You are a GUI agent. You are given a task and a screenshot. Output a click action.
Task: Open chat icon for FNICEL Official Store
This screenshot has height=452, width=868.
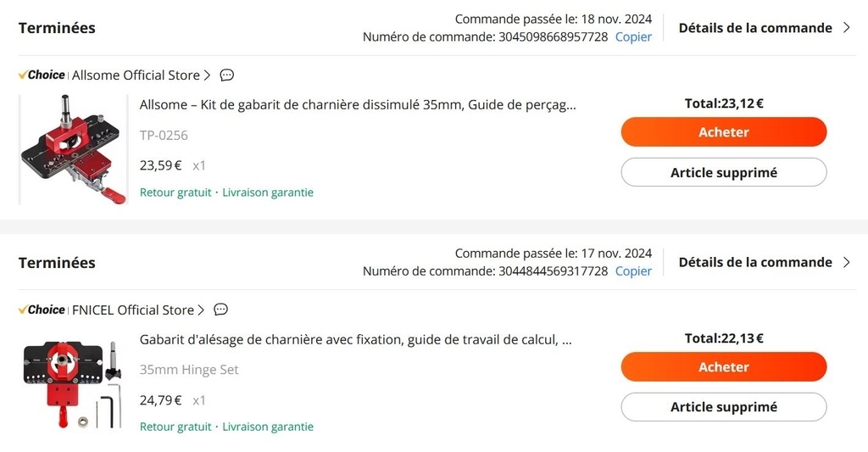[221, 310]
